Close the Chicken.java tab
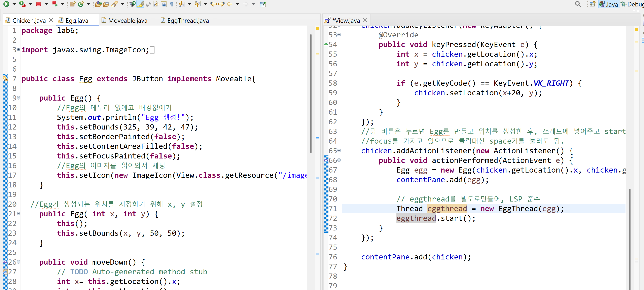Image resolution: width=644 pixels, height=290 pixels. 51,20
